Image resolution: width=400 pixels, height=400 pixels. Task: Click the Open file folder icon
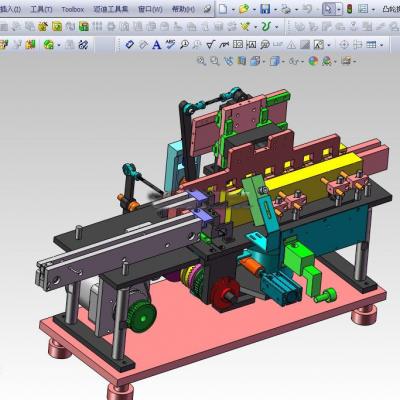click(244, 9)
